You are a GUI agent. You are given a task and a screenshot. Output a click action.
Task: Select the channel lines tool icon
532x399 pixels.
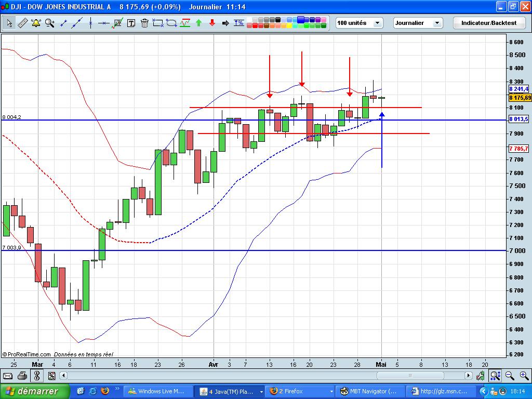(x=185, y=23)
